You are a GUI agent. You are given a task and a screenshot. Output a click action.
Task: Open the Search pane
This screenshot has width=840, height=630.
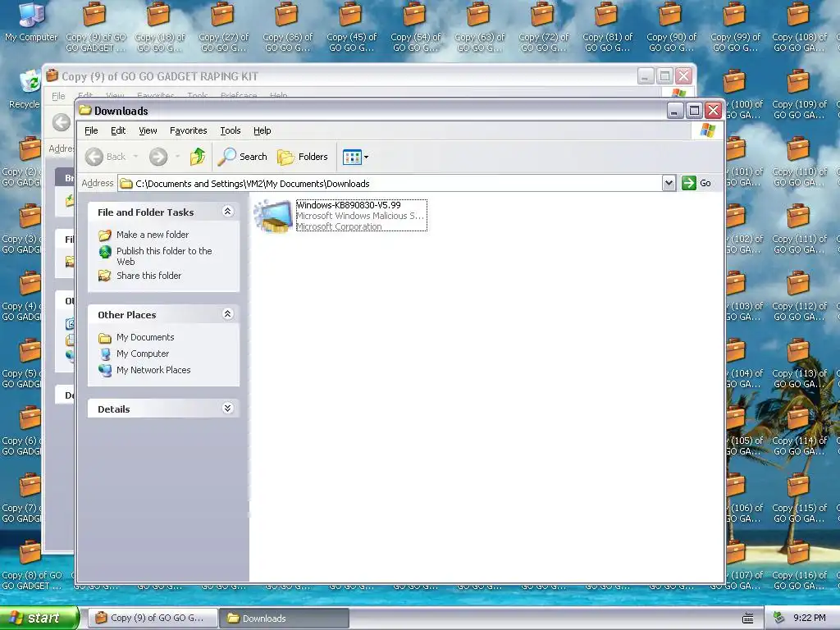tap(243, 157)
